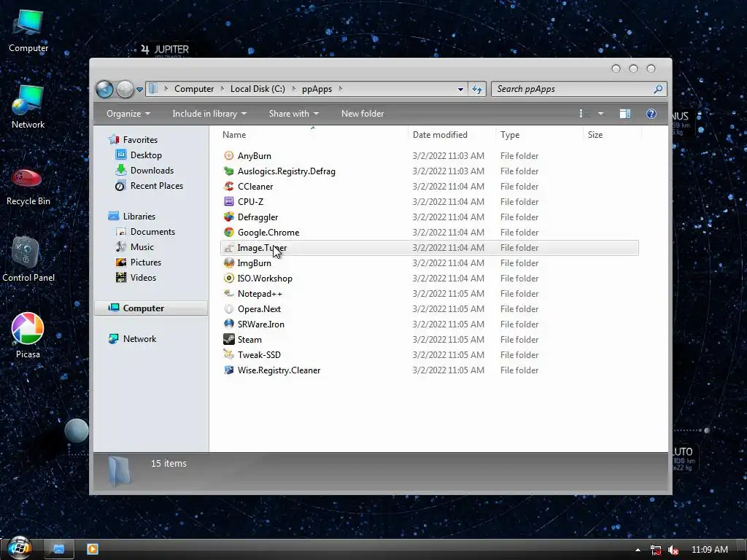747x560 pixels.
Task: Change the view icon button
Action: 581,114
